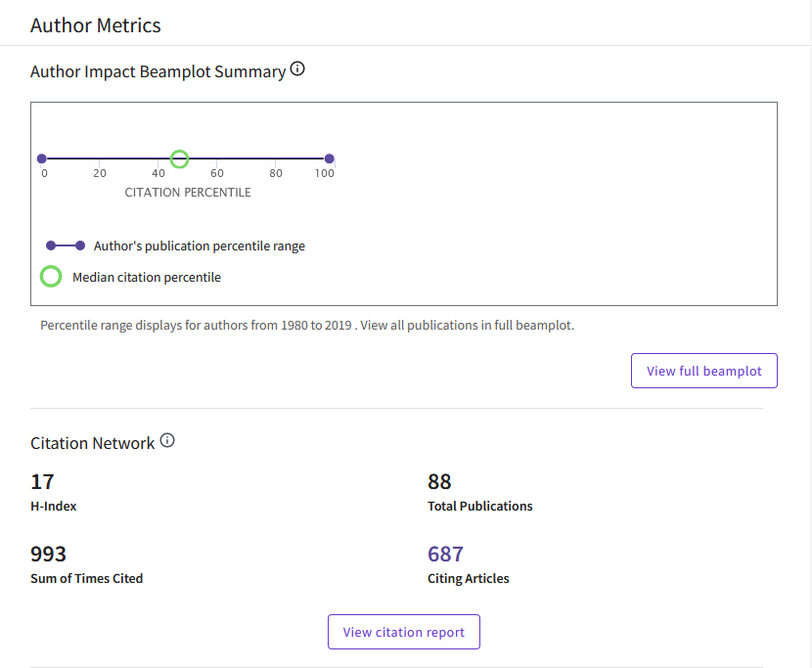Click the Total Publications count 88
Viewport: 812px width, 668px height.
[439, 482]
